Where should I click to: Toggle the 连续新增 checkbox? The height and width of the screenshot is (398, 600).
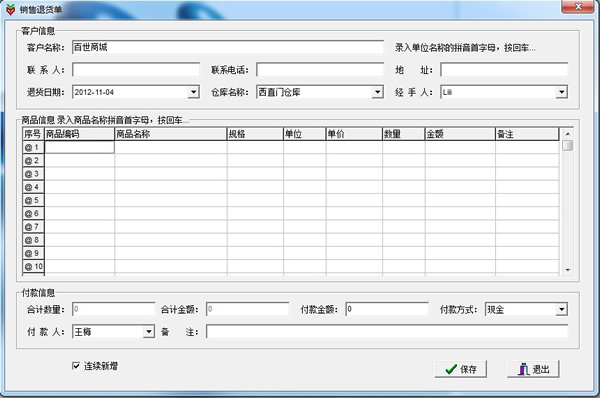76,366
